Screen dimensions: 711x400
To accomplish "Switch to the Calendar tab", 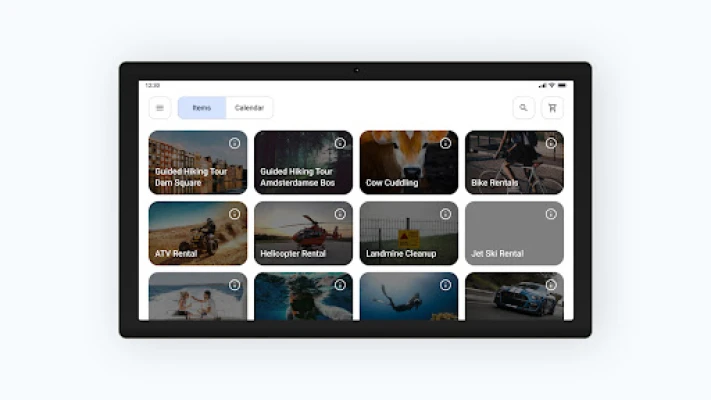I will click(249, 108).
